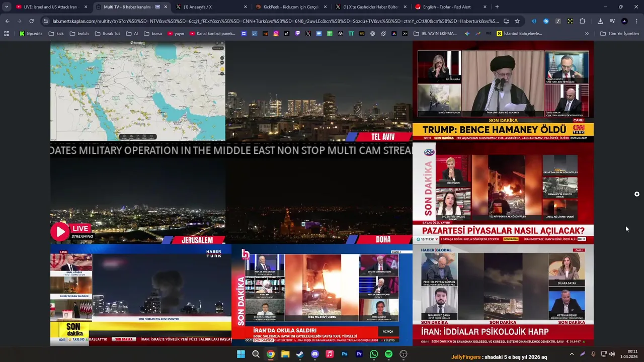Screen dimensions: 644x362
Task: Open the TikTok bookmark icon
Action: (x=287, y=34)
